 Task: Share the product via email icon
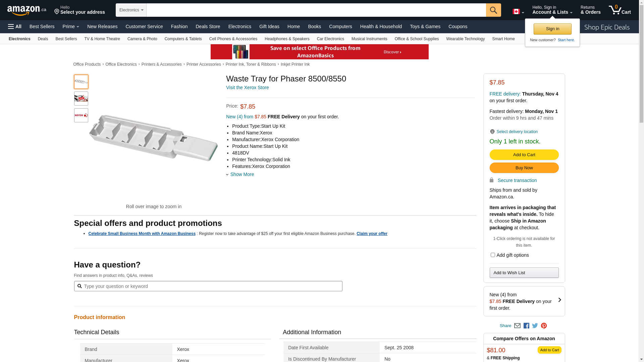pos(517,326)
